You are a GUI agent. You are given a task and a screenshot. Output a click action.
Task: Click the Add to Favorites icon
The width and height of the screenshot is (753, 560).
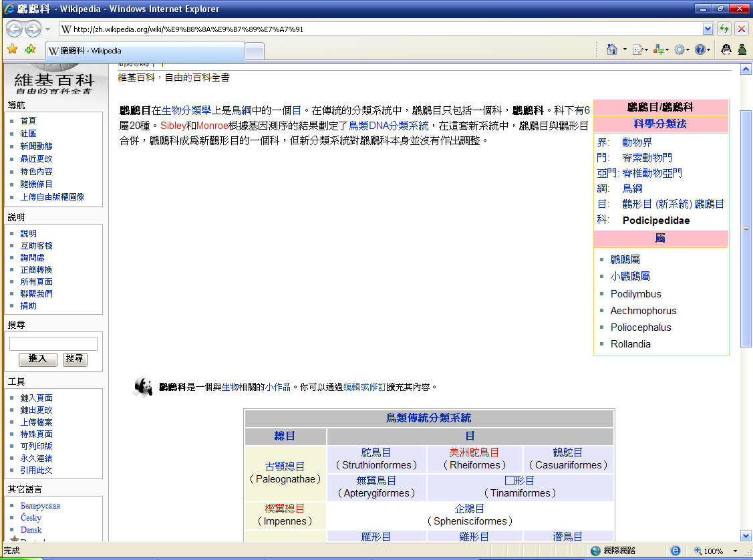coord(29,49)
